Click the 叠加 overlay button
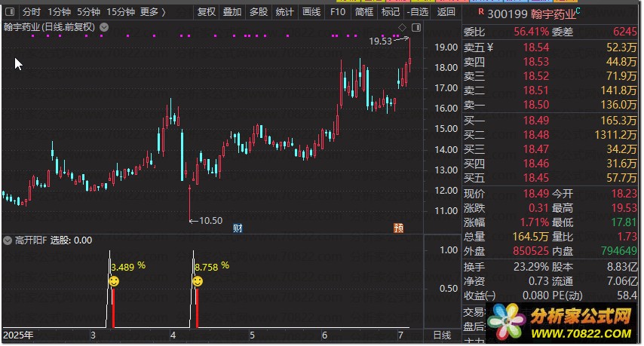 point(232,12)
